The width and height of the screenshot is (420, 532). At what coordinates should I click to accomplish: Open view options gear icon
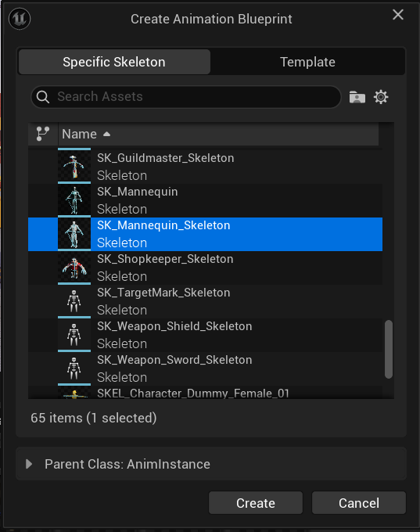click(381, 97)
